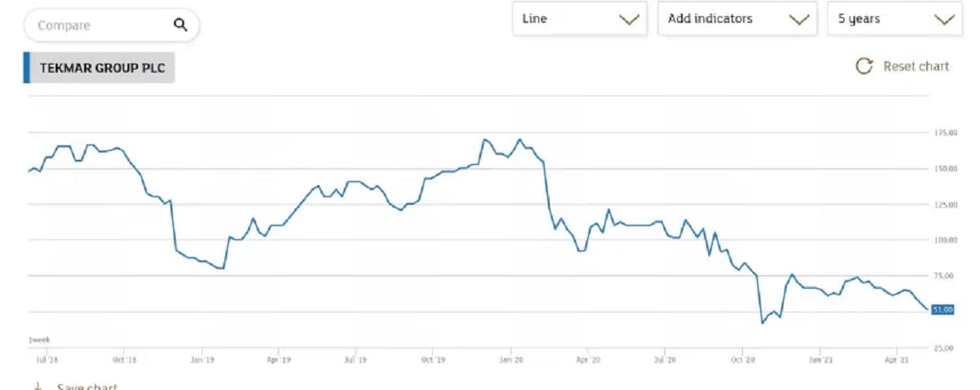The image size is (980, 390).
Task: Click the Oct '19 date axis label
Action: point(434,358)
